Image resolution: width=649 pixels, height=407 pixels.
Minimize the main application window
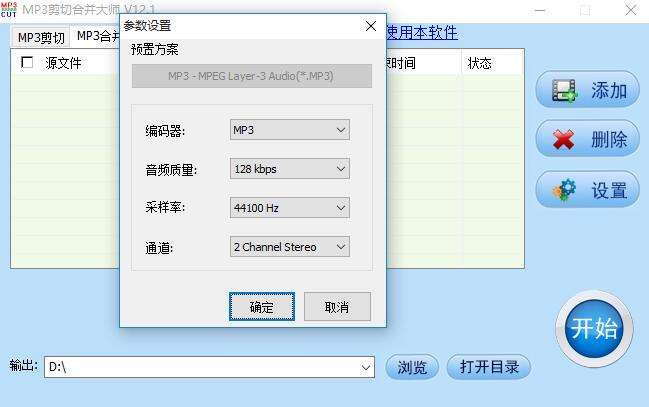(540, 10)
